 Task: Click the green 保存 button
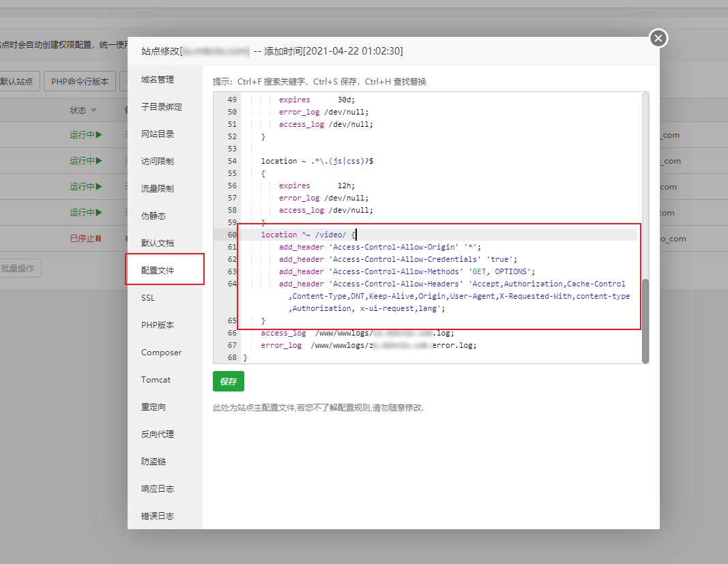click(229, 382)
